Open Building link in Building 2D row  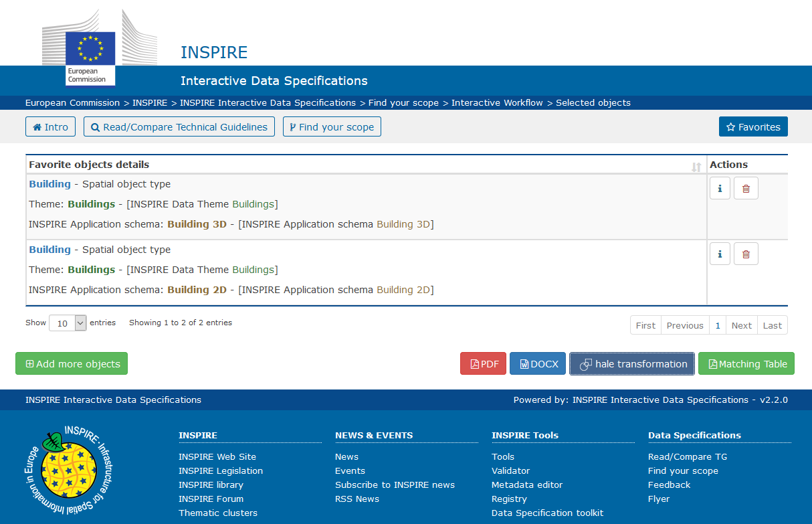tap(49, 250)
